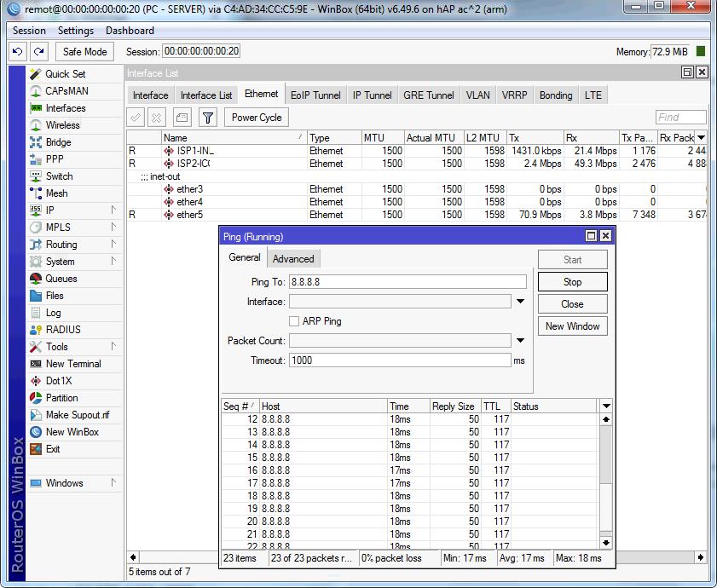Switch to the Bonding tab
The height and width of the screenshot is (588, 717).
tap(556, 95)
